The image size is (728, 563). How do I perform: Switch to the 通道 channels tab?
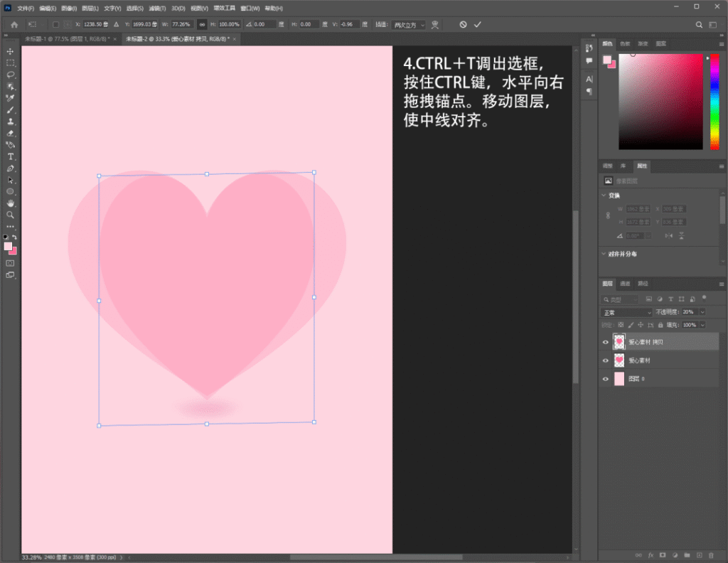point(625,284)
